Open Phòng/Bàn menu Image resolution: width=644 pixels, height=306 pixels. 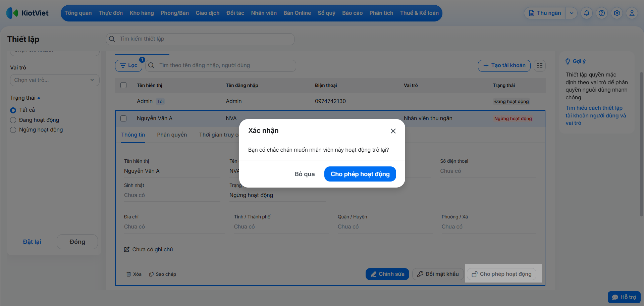click(174, 13)
